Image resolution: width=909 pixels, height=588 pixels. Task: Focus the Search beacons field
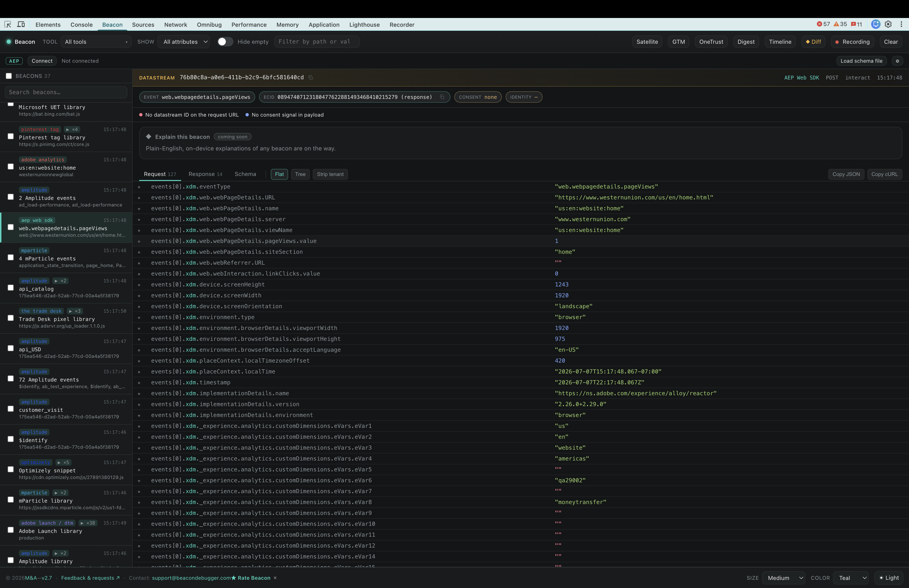pos(66,92)
